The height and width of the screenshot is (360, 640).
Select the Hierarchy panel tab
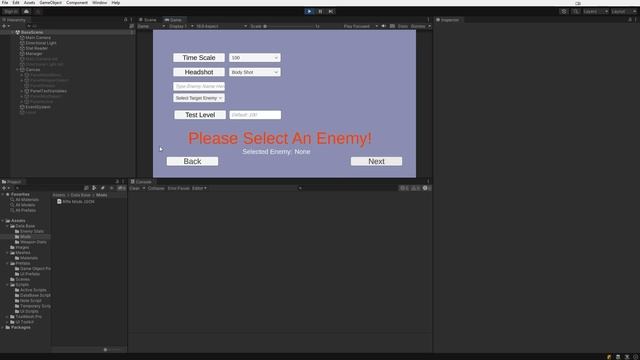pos(15,20)
